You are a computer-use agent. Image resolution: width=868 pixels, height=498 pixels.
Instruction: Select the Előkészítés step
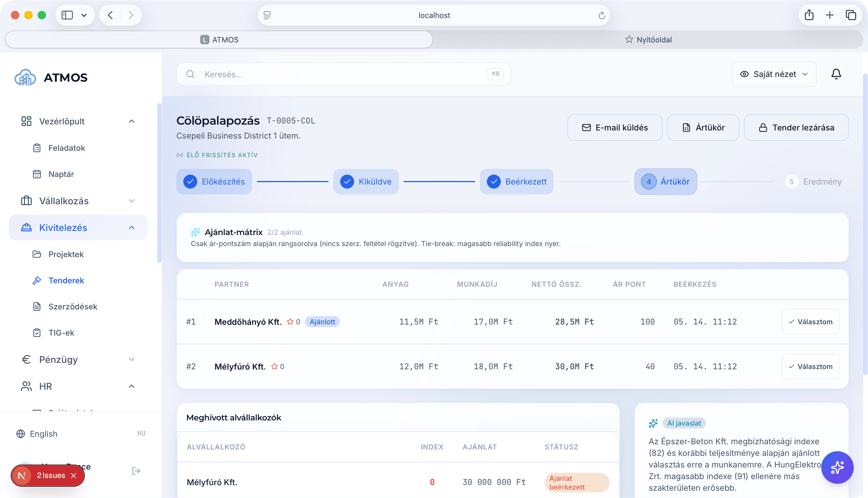(214, 182)
